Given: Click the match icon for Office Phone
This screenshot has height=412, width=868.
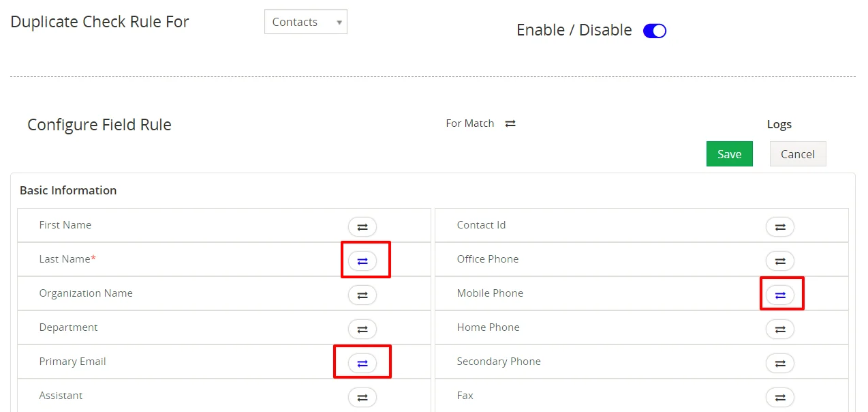Looking at the screenshot, I should (780, 261).
